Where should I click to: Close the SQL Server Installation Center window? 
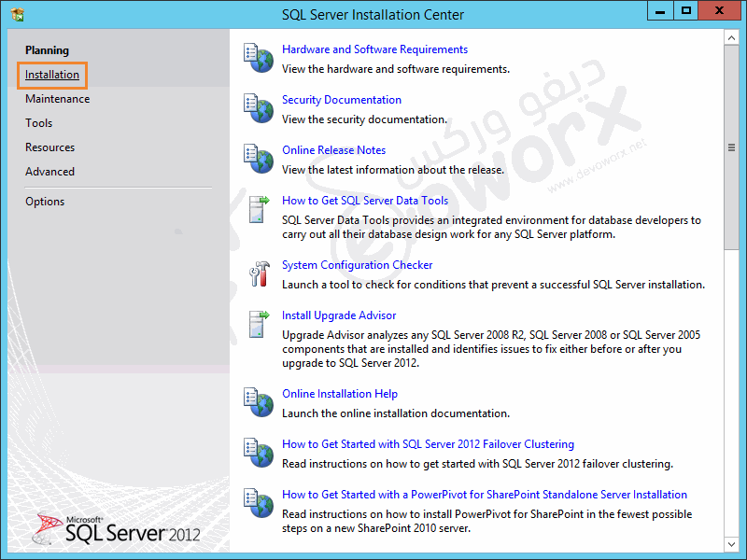[x=719, y=11]
